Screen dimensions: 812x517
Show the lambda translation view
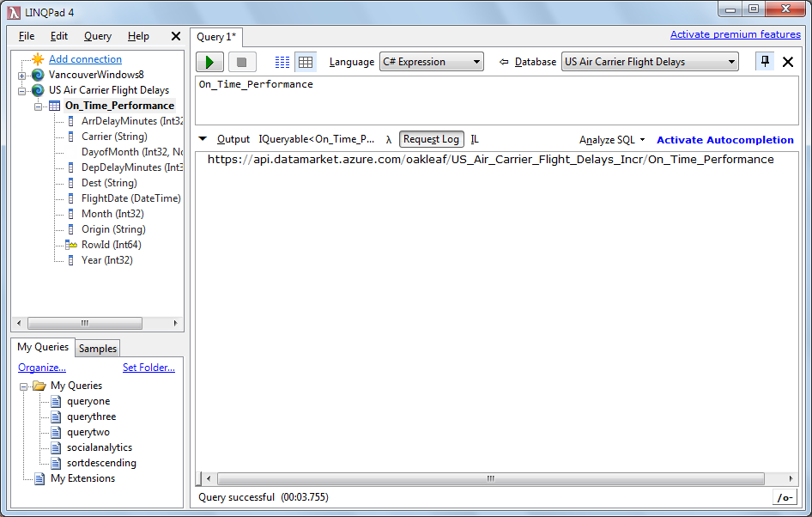click(388, 139)
